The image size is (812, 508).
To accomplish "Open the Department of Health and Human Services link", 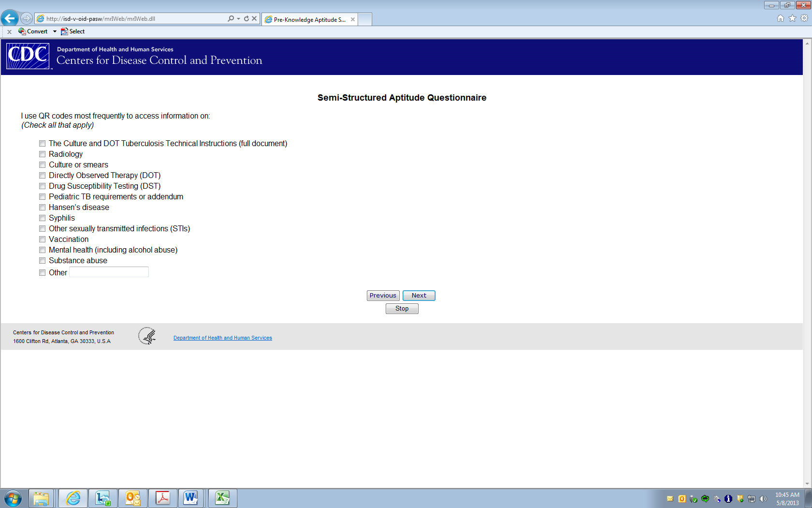I will point(223,338).
